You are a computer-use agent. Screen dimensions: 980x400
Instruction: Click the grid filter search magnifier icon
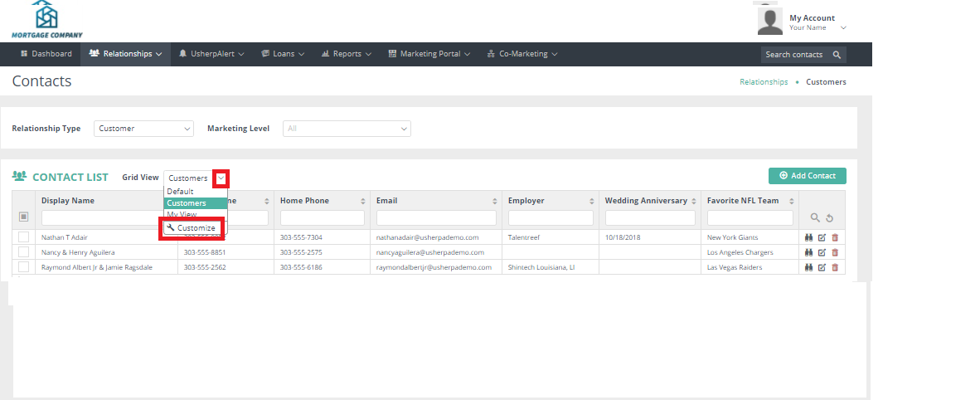point(815,217)
